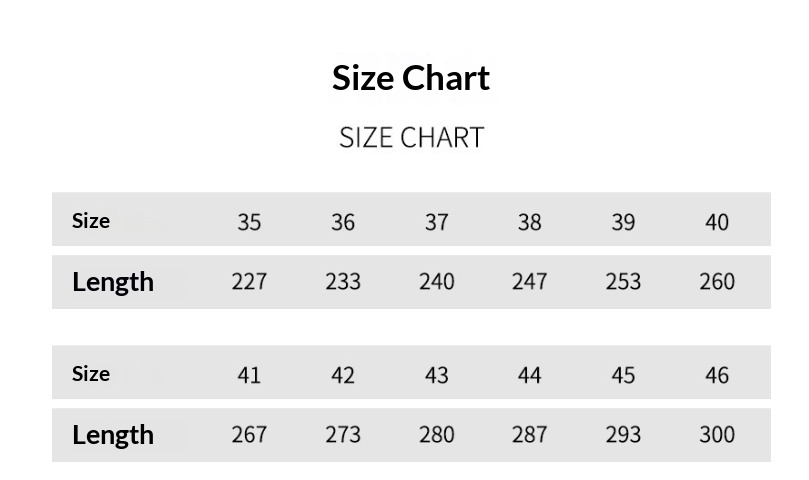Select the 300 length value
Image resolution: width=809 pixels, height=480 pixels.
click(717, 435)
